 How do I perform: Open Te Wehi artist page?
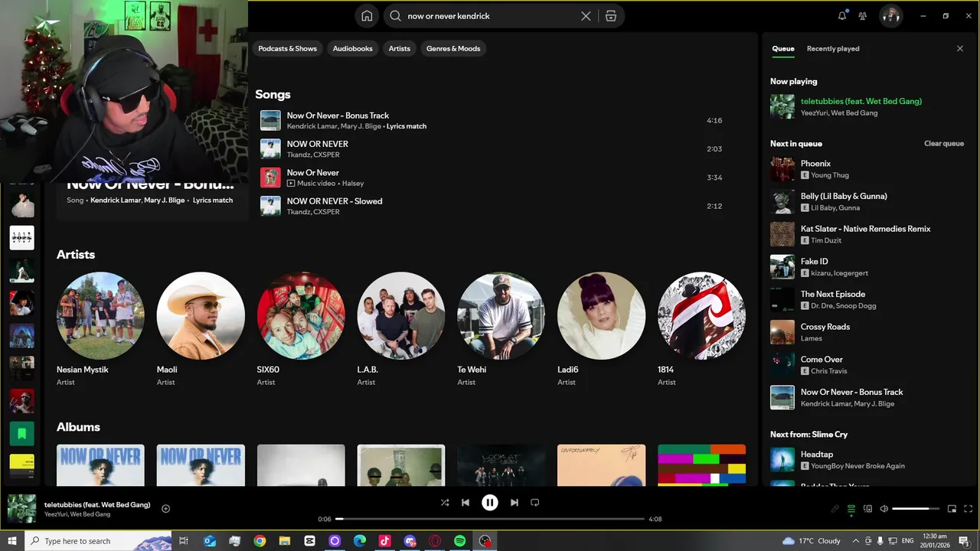click(501, 316)
